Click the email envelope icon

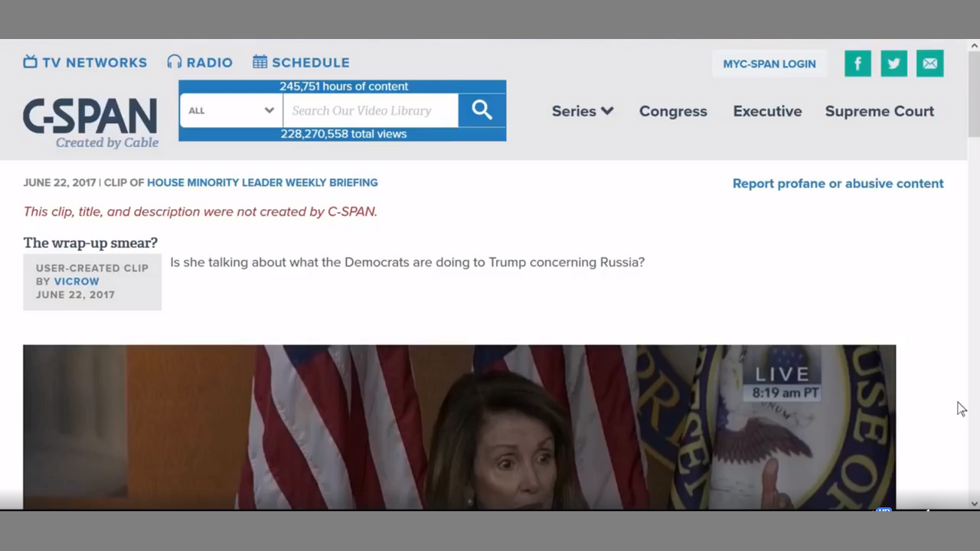[929, 64]
